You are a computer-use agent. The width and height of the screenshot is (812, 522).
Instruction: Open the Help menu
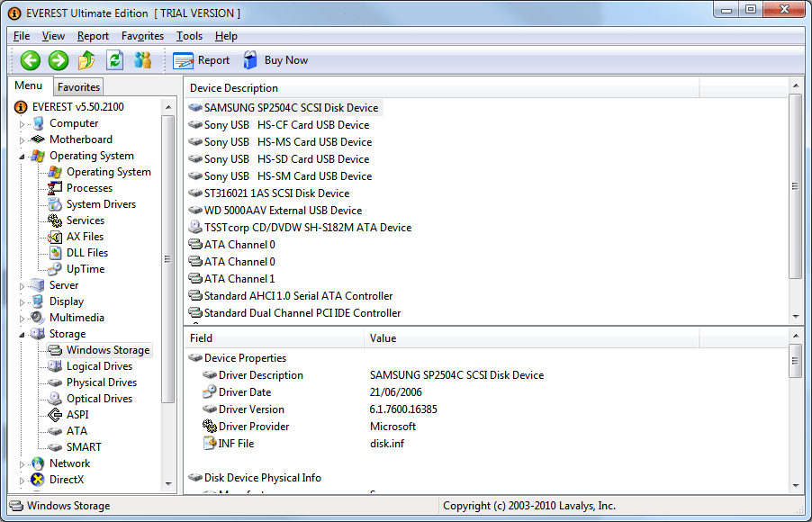[x=226, y=36]
